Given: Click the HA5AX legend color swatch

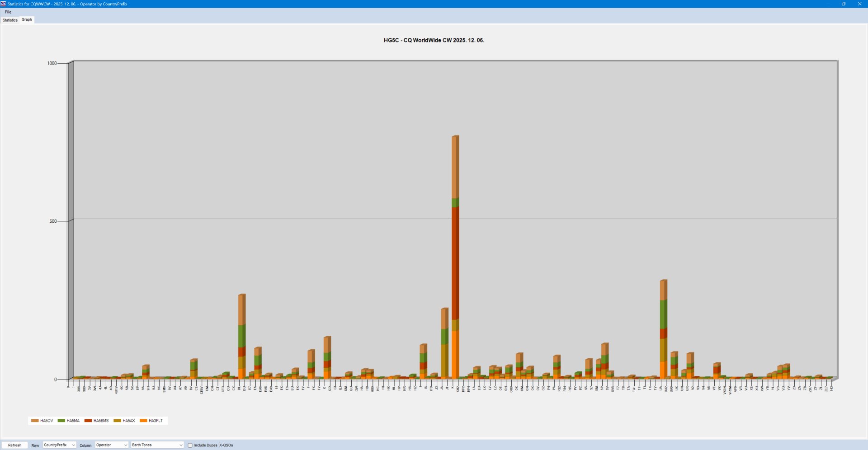Looking at the screenshot, I should 117,421.
